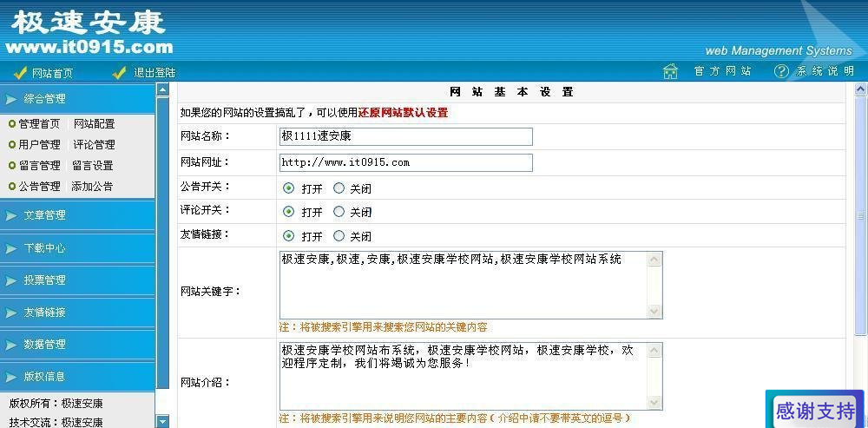The image size is (868, 428).
Task: Click the checkmark icon beside 退出登陆
Action: click(119, 73)
